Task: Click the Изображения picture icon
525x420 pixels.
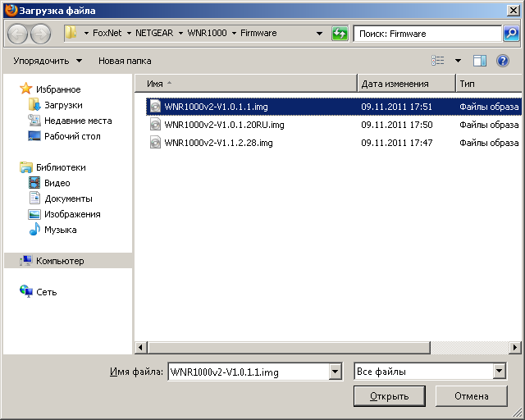Action: click(34, 214)
